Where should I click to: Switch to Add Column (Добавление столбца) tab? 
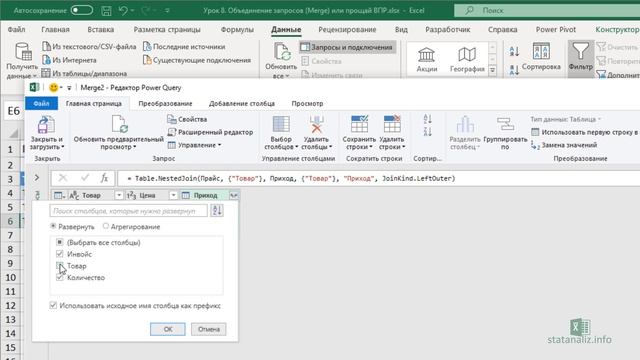tap(242, 104)
